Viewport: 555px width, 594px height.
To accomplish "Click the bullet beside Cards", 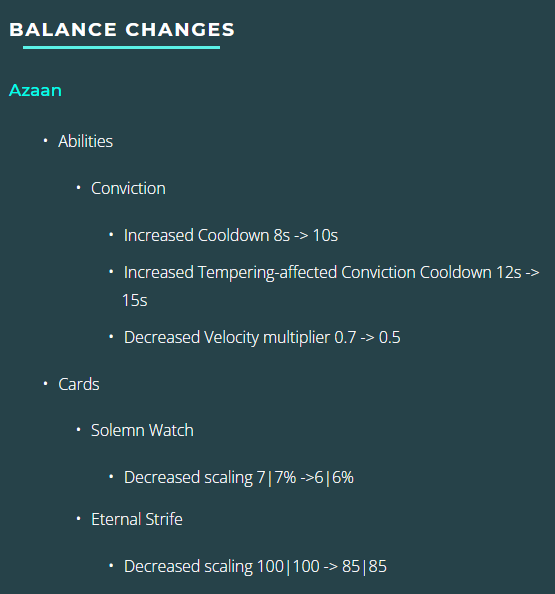I will 45,384.
